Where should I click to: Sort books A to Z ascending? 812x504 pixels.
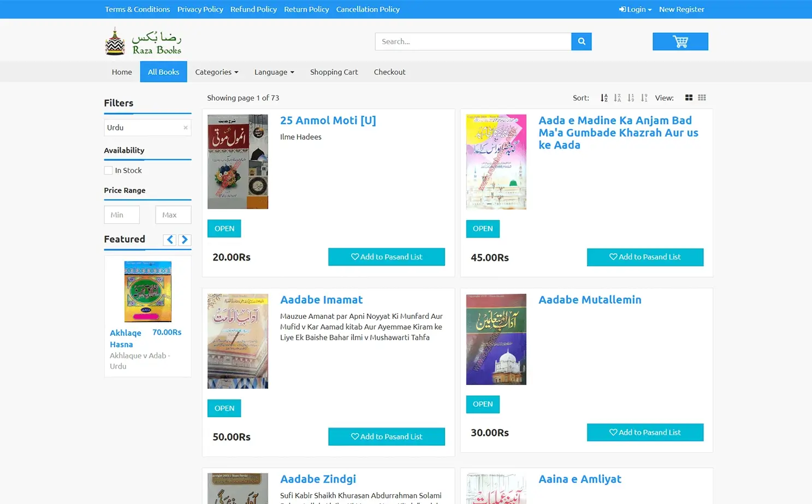(x=604, y=98)
